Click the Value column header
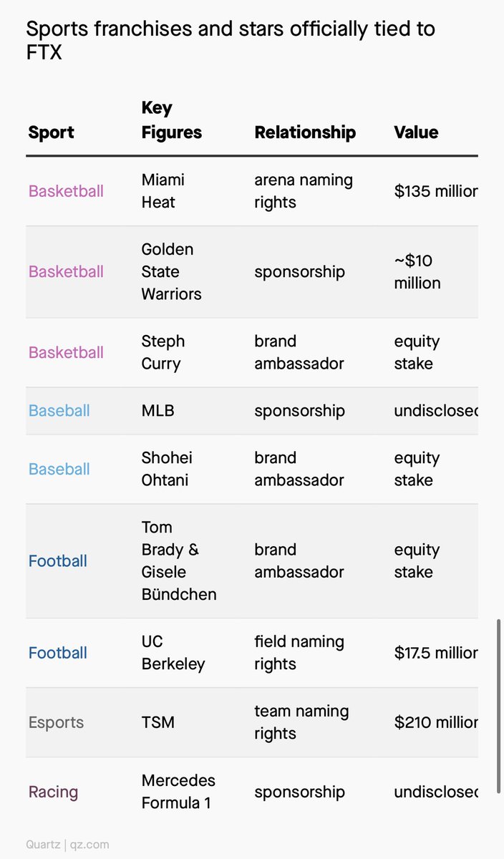504x859 pixels. 416,132
